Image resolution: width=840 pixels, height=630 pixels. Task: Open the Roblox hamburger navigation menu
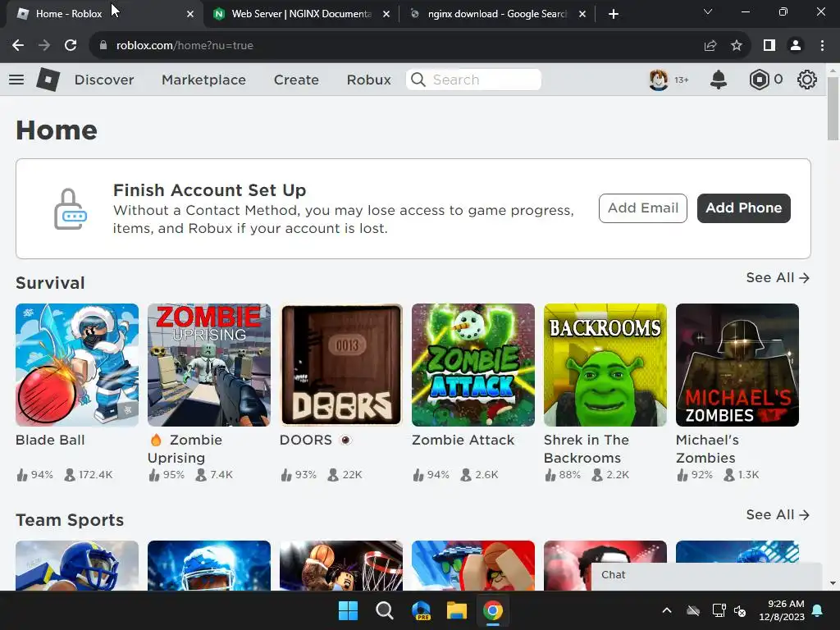pos(16,80)
